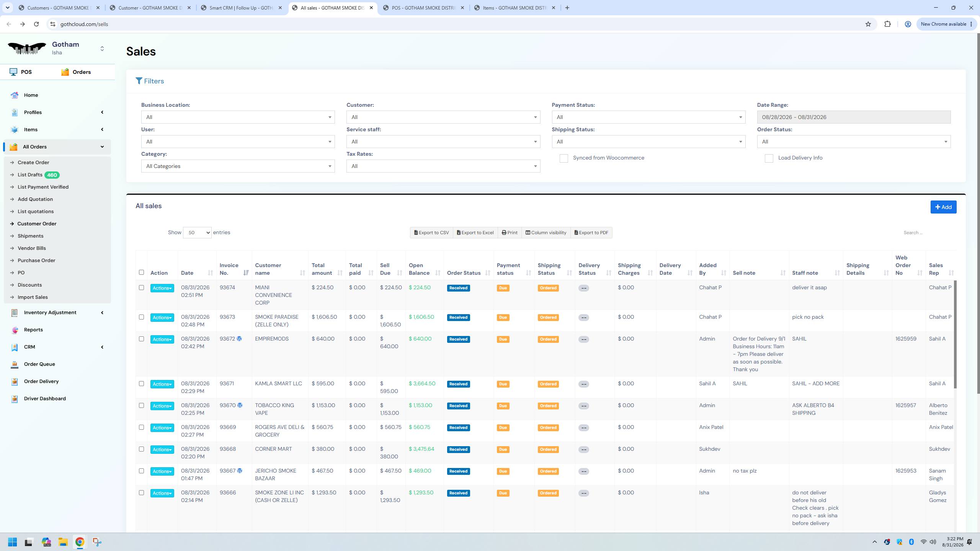Click the Filters funnel icon

(x=139, y=81)
